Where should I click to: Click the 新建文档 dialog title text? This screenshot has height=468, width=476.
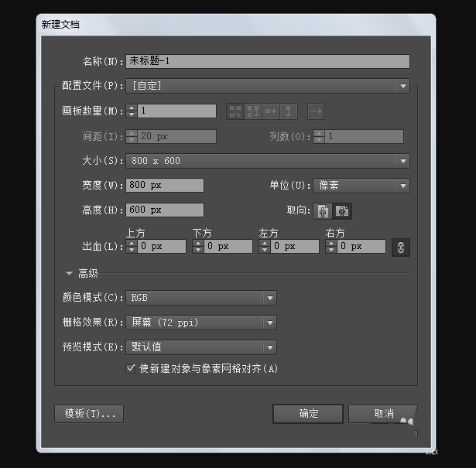60,24
